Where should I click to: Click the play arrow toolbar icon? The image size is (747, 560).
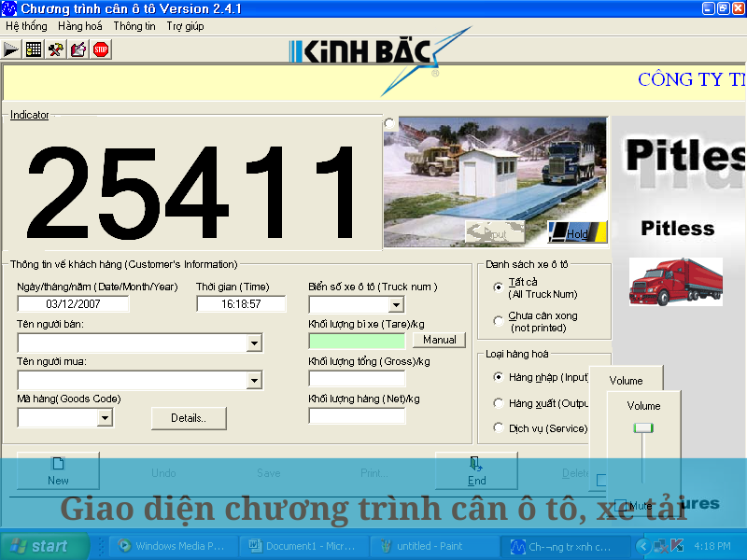click(x=11, y=49)
